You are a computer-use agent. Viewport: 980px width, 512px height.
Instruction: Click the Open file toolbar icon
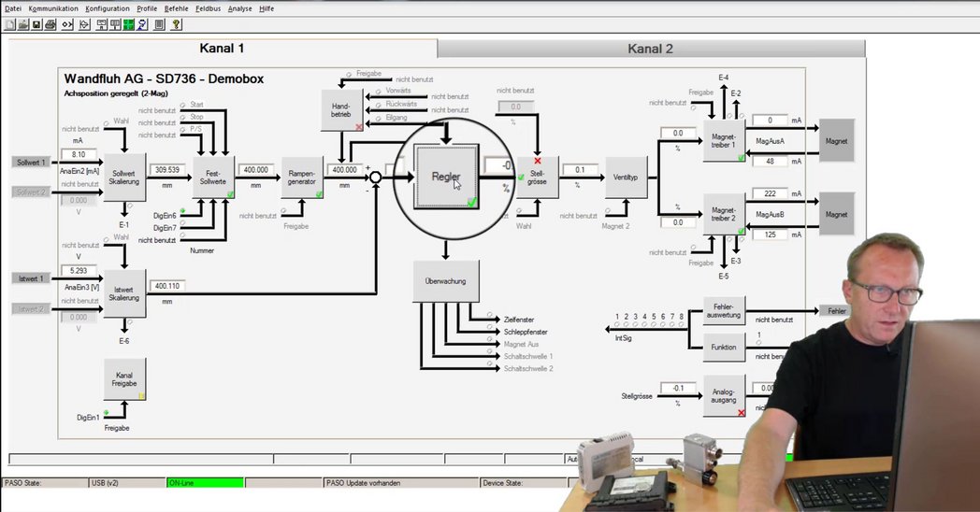pos(23,24)
